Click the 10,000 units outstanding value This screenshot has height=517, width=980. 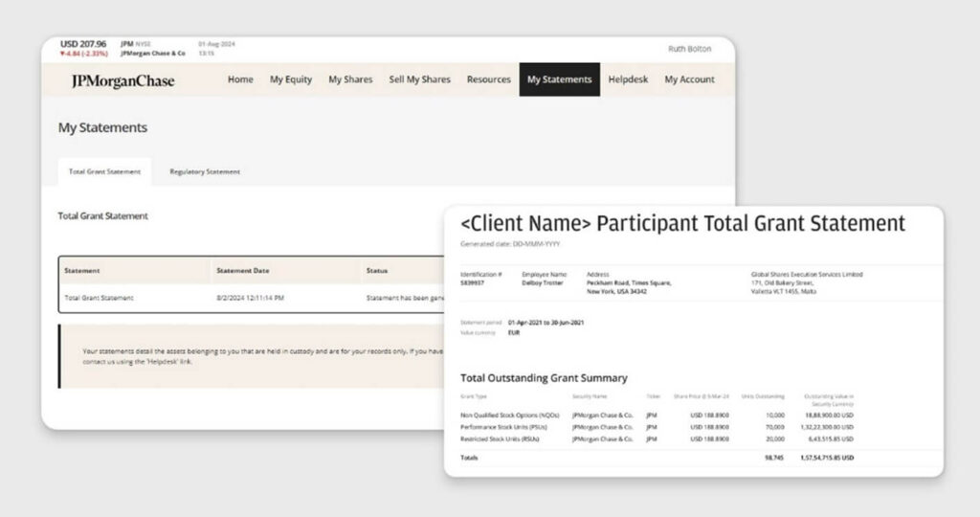(775, 416)
